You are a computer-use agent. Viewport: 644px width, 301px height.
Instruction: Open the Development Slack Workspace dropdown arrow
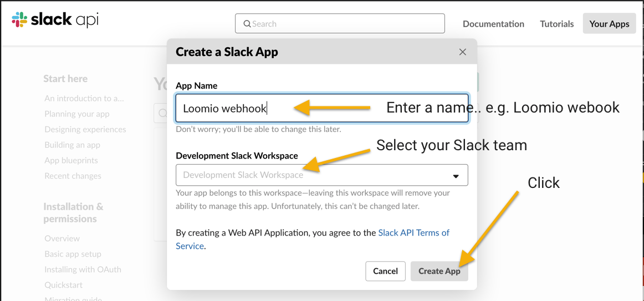click(456, 176)
